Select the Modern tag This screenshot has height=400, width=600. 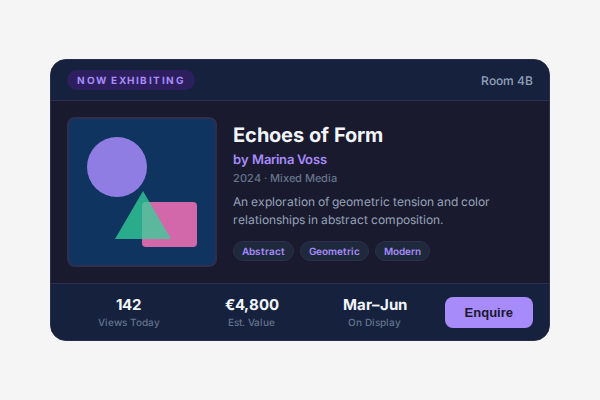pos(402,251)
